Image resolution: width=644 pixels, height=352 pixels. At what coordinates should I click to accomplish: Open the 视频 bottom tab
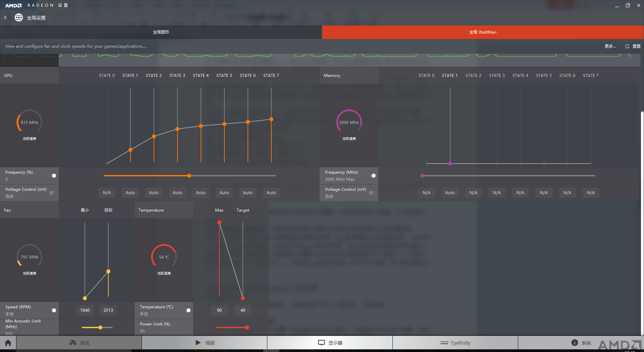tap(205, 343)
